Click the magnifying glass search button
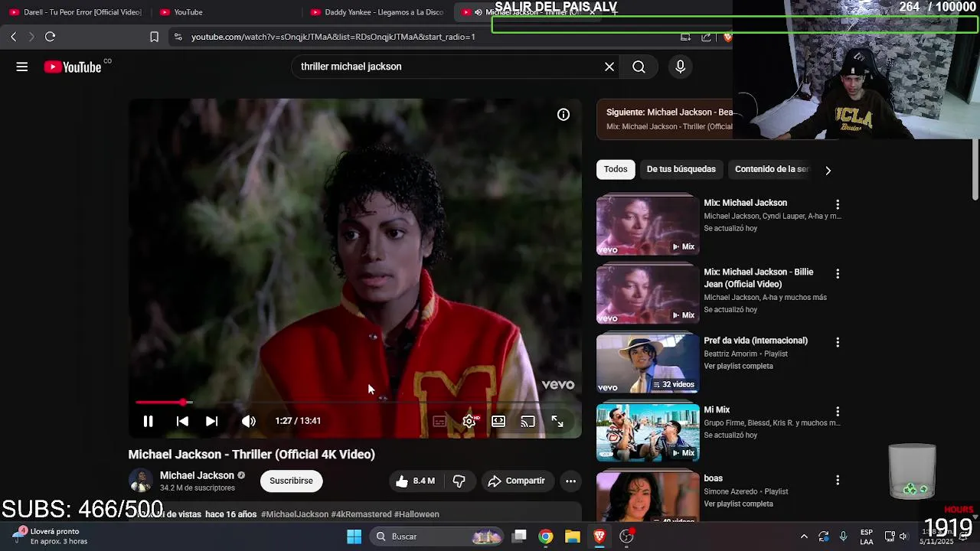 pyautogui.click(x=639, y=67)
